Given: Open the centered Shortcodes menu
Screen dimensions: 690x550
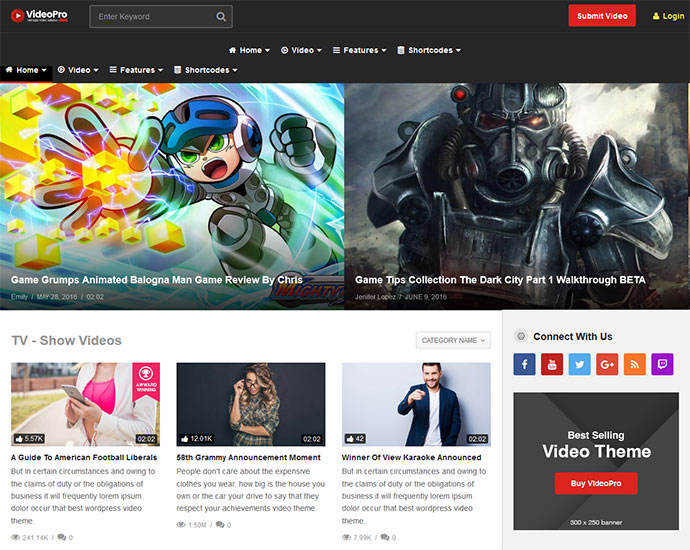Looking at the screenshot, I should 429,50.
